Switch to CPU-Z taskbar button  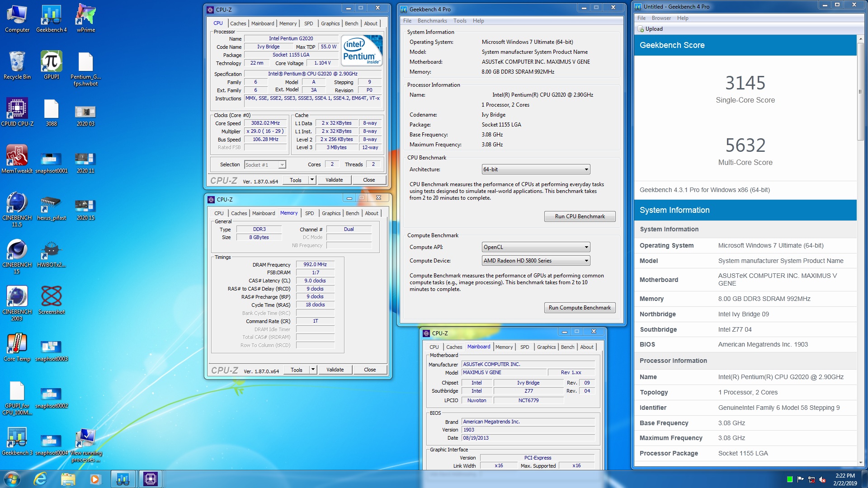pyautogui.click(x=150, y=479)
